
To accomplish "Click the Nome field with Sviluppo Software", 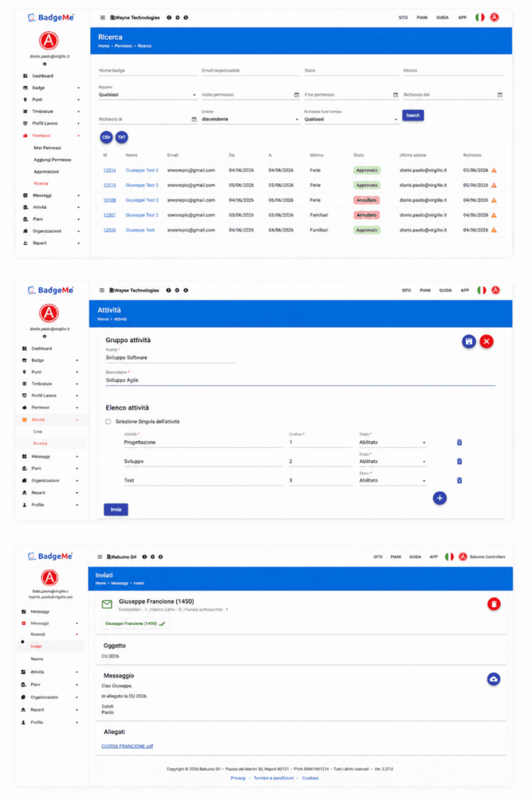I will coord(171,358).
